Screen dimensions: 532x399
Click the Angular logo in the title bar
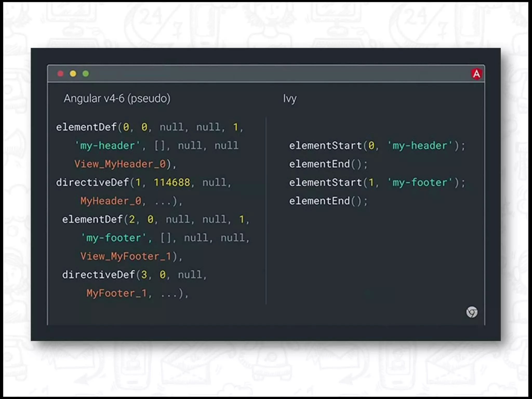tap(476, 74)
